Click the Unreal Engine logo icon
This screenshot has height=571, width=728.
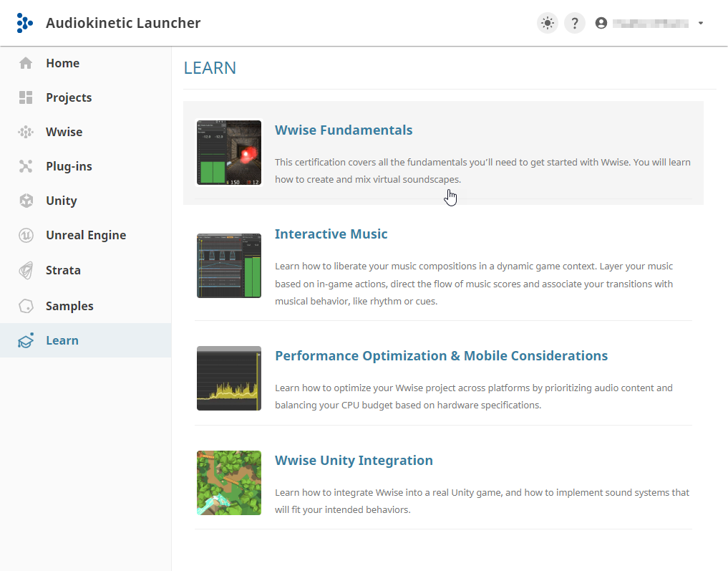pos(26,235)
